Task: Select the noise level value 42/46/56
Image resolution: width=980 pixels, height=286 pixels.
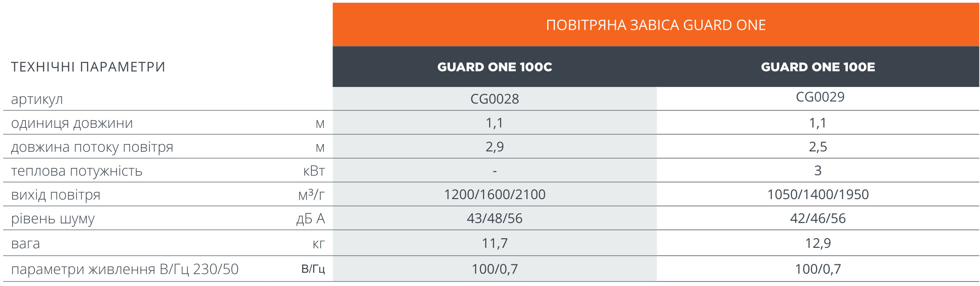Action: click(818, 218)
